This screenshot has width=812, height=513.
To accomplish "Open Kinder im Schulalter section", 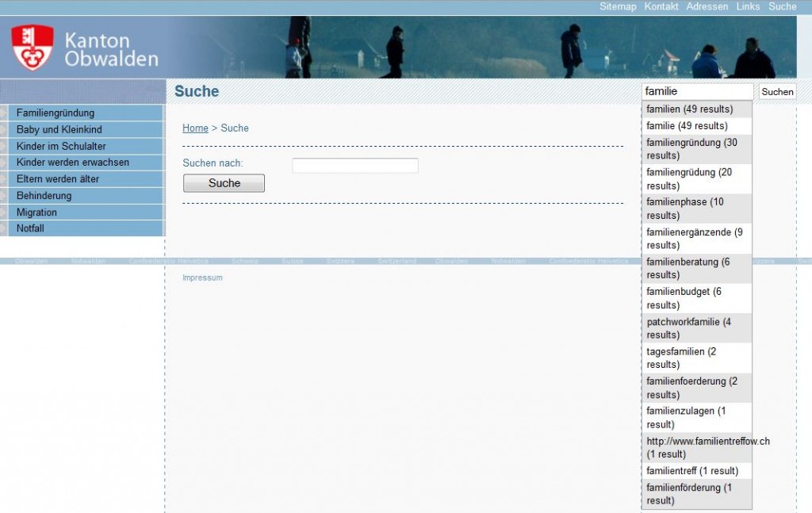I will pos(61,146).
